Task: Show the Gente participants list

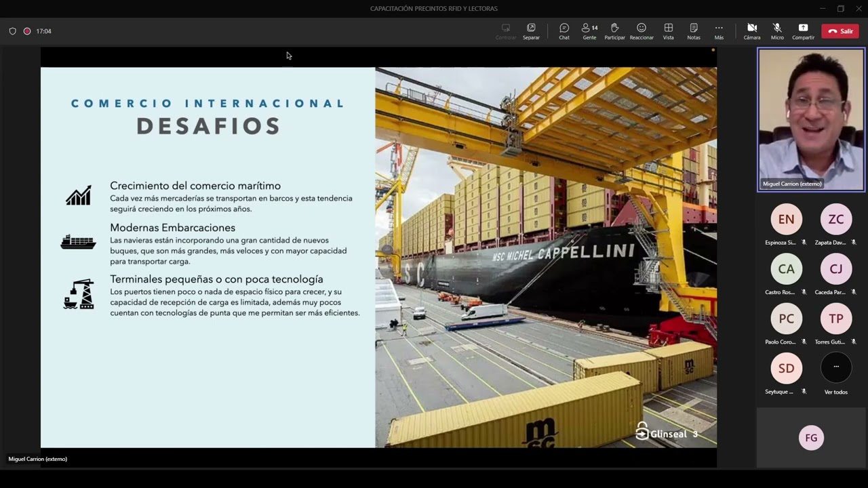Action: pos(589,31)
